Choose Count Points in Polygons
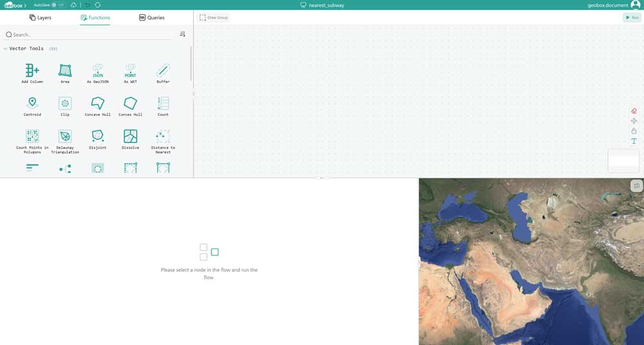This screenshot has height=345, width=644. (32, 142)
